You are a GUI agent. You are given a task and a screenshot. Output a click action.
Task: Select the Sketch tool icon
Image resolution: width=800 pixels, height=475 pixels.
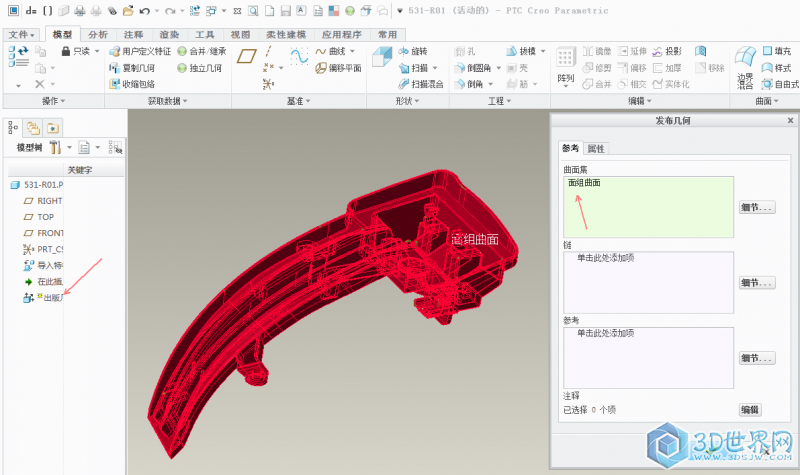click(299, 56)
